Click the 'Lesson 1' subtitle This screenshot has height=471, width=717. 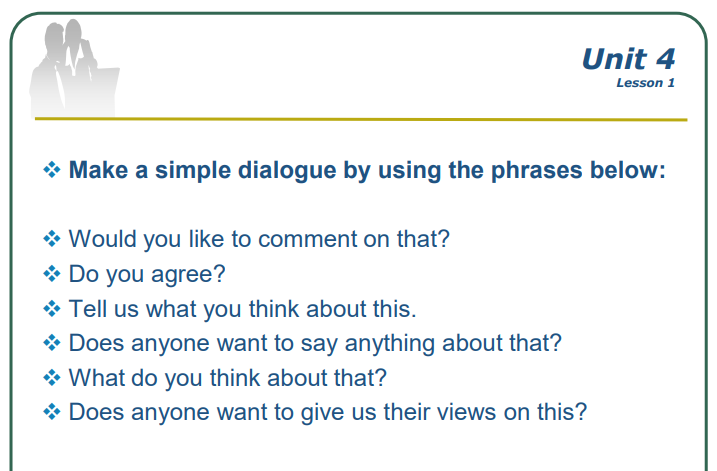pyautogui.click(x=645, y=83)
